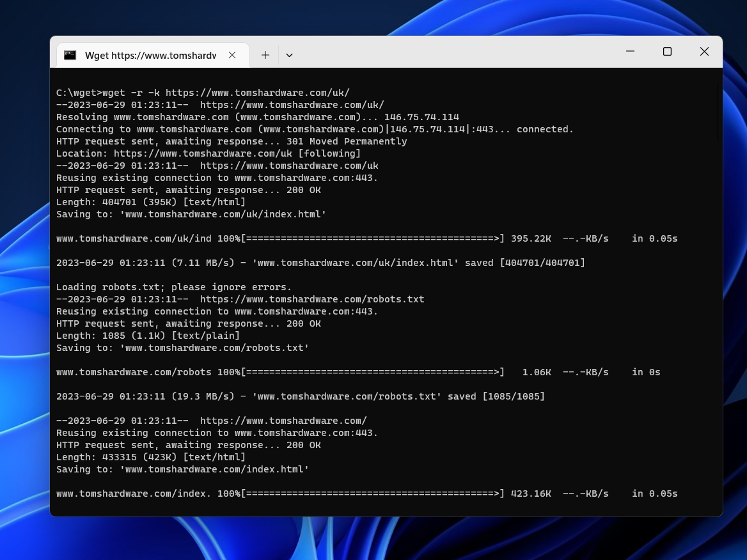747x560 pixels.
Task: Click the IP address 146.75.74.114 on the Resolving line
Action: point(421,116)
